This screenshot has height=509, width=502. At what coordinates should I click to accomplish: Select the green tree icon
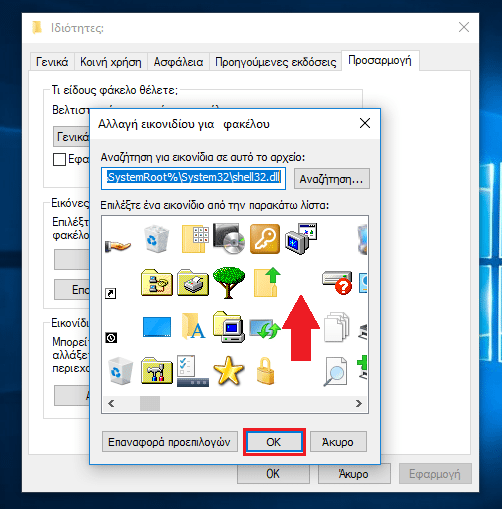tap(229, 282)
